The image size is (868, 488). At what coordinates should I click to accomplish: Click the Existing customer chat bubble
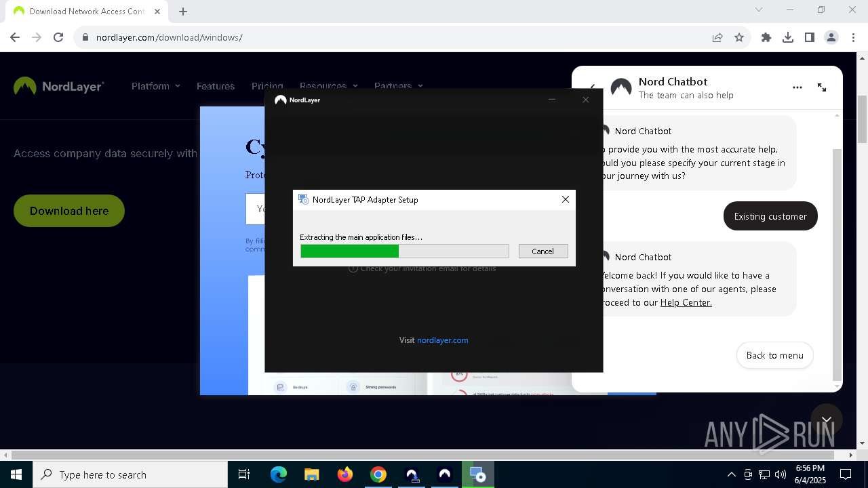coord(770,216)
